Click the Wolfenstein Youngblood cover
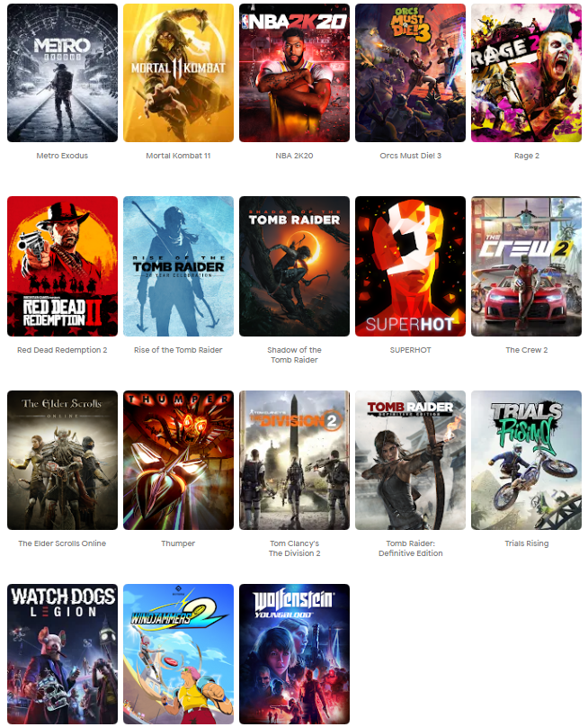The height and width of the screenshot is (727, 588). tap(294, 653)
